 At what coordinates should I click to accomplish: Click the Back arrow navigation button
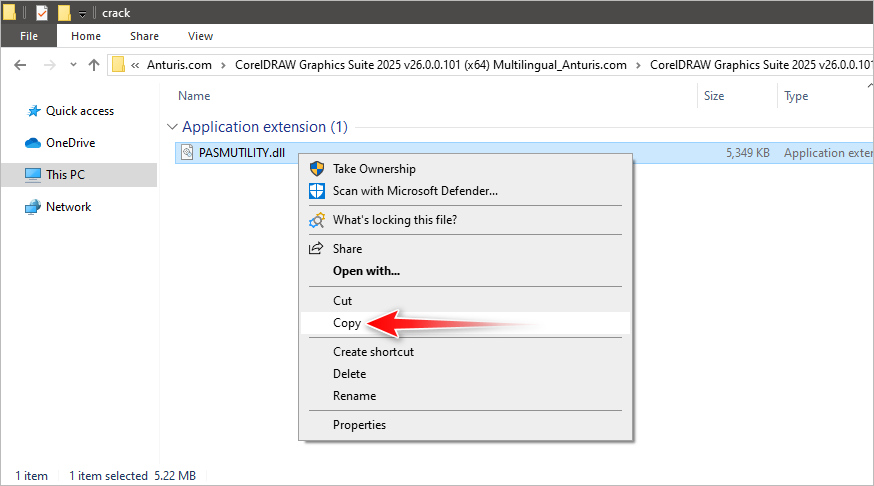pyautogui.click(x=22, y=65)
